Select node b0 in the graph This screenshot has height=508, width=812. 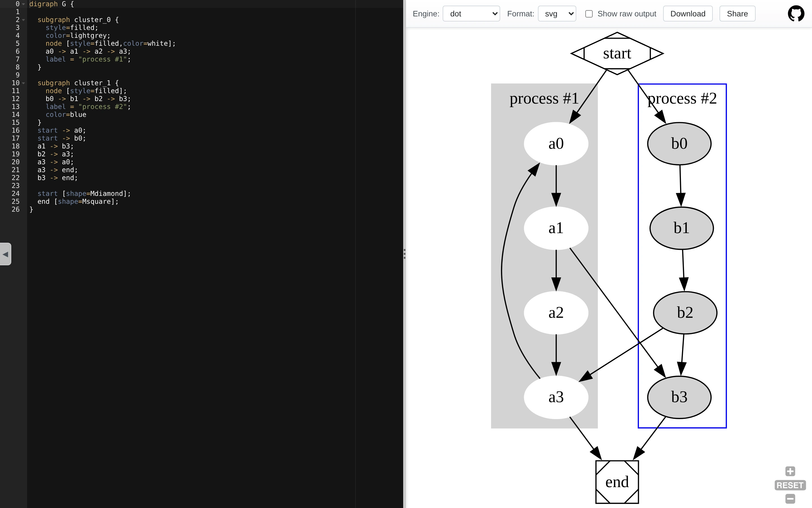point(679,143)
